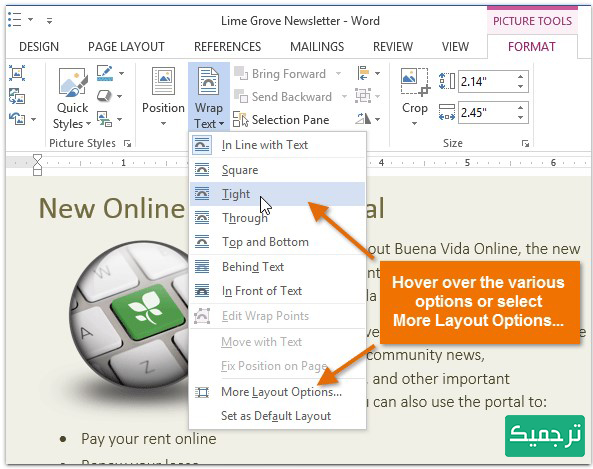The image size is (593, 469).
Task: Open the Size dialog launcher
Action: (525, 143)
